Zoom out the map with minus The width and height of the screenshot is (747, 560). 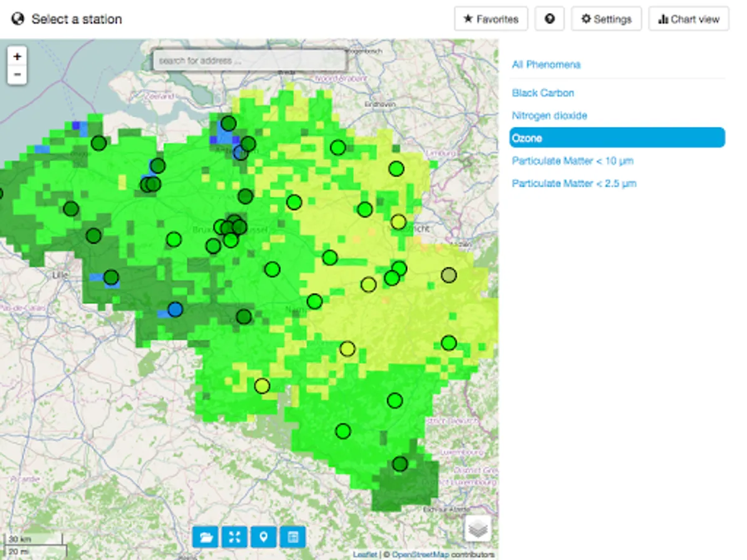click(x=17, y=75)
